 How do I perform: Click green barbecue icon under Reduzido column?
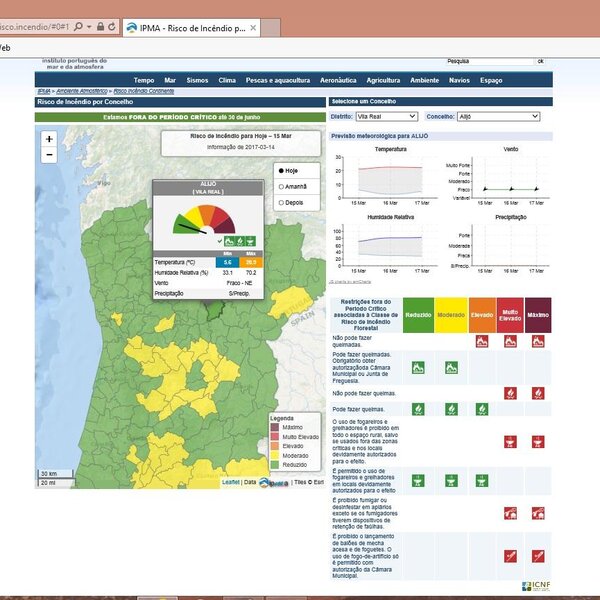tap(418, 480)
